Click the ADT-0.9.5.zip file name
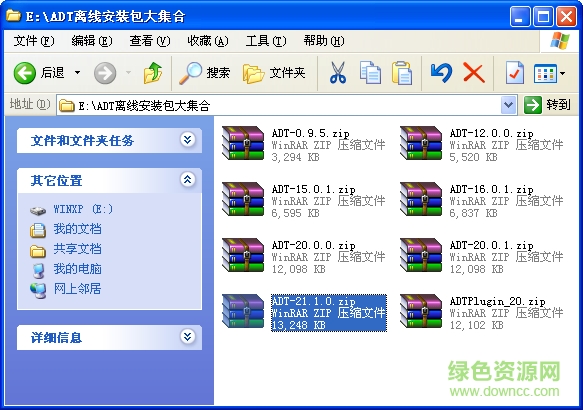 coord(310,133)
